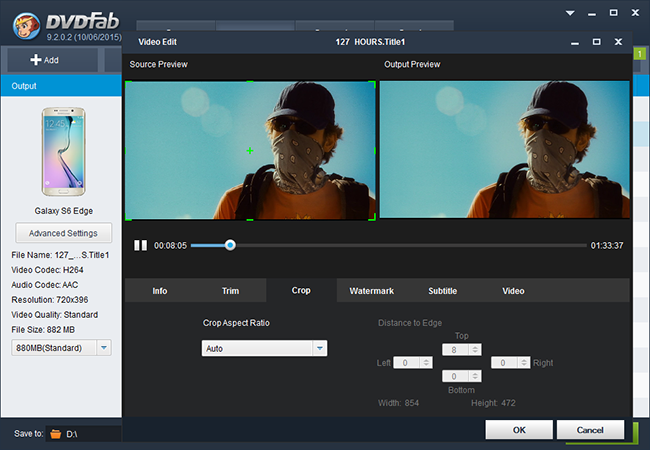Click the playback position slider handle
Viewport: 650px width, 450px height.
pyautogui.click(x=230, y=245)
